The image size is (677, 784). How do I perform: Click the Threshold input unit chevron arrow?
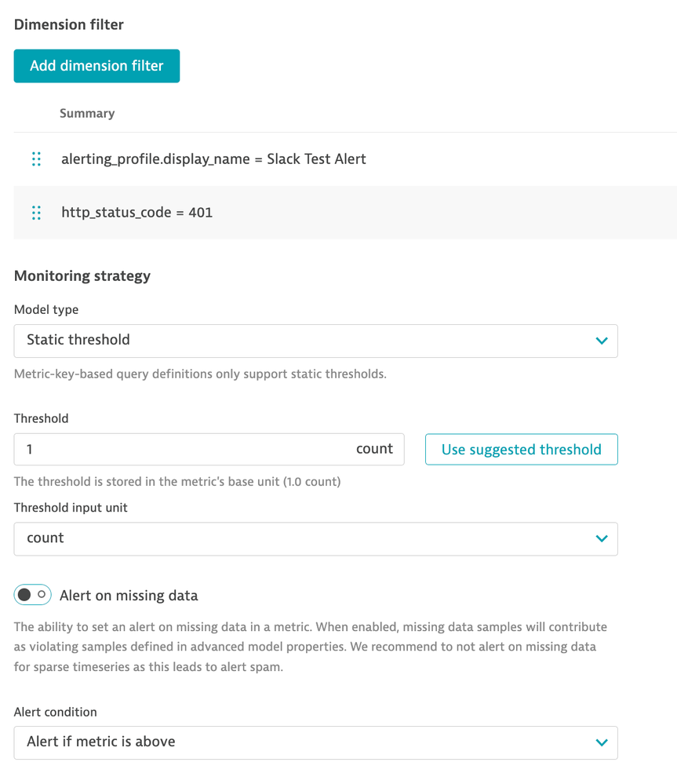tap(602, 538)
